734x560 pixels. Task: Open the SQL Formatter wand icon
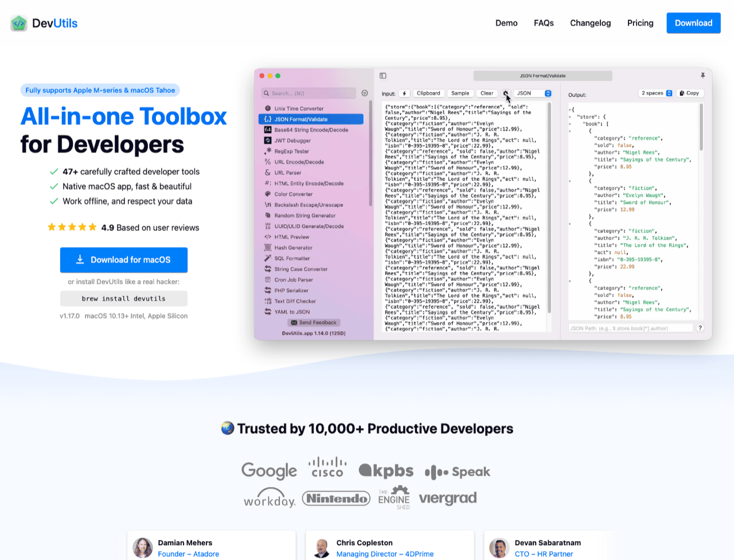[x=268, y=258]
